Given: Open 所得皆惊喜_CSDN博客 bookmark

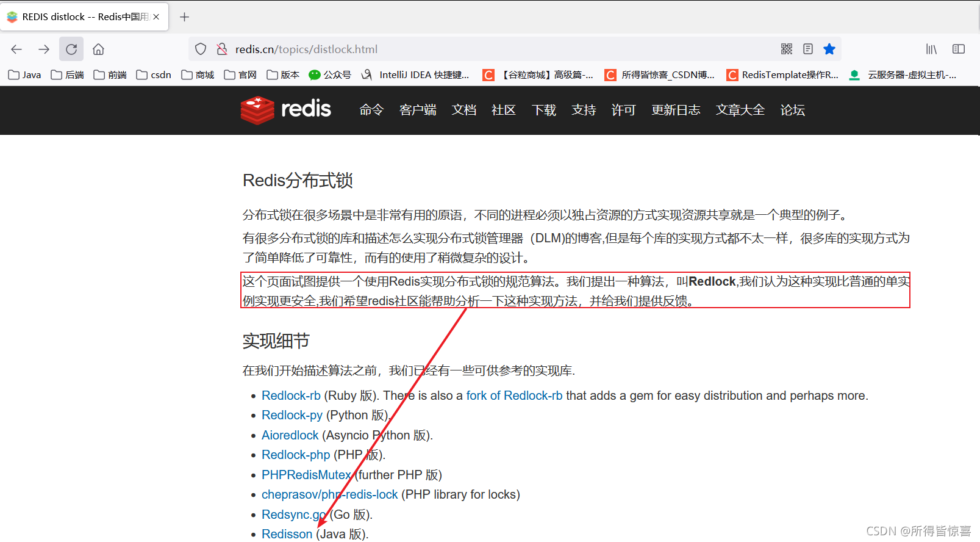Looking at the screenshot, I should tap(660, 75).
